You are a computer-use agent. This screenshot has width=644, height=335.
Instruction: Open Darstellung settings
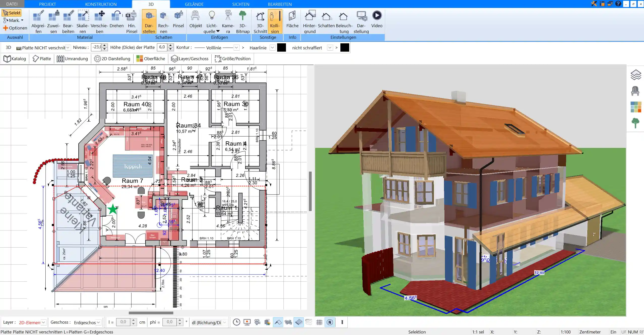(361, 22)
